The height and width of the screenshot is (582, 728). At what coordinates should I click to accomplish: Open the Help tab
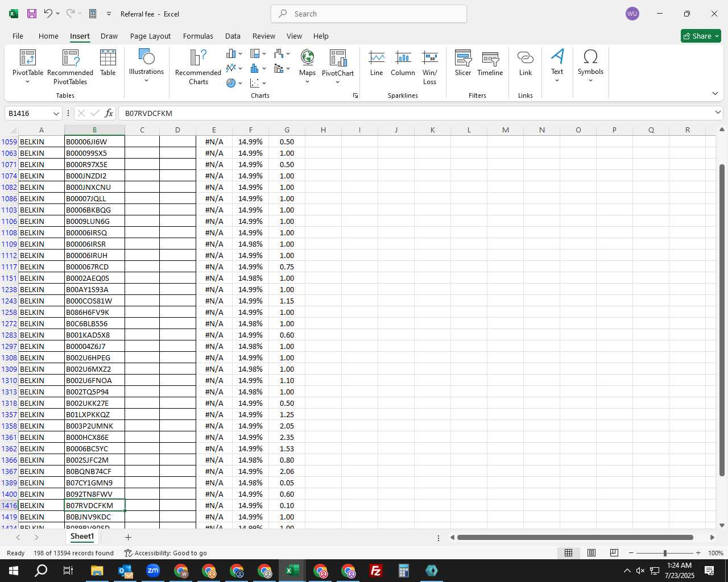point(321,36)
